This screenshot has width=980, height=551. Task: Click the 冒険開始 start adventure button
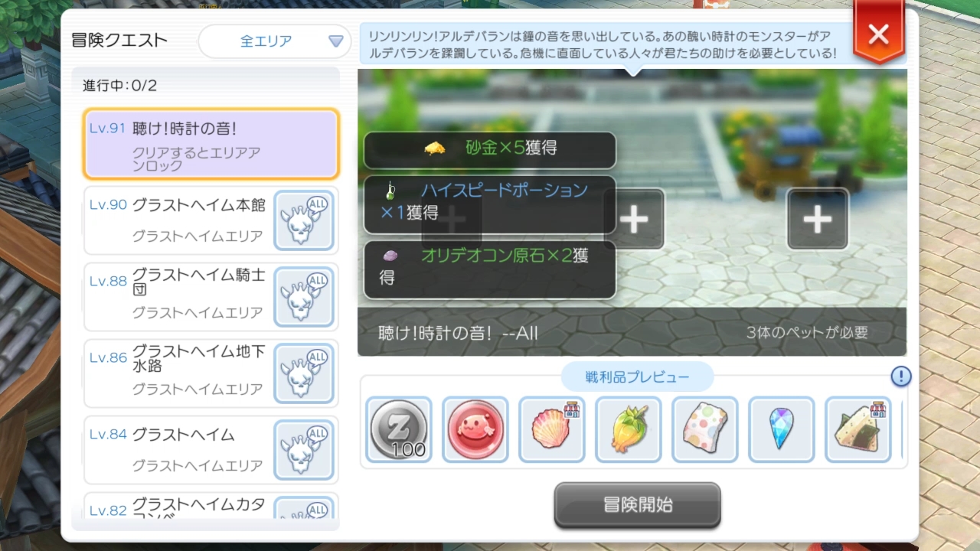click(x=638, y=505)
